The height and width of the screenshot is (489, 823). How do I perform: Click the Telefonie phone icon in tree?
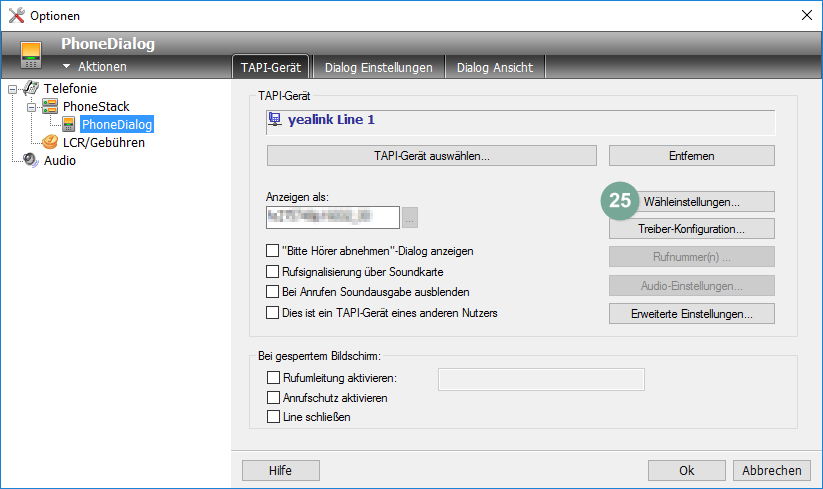(x=31, y=89)
